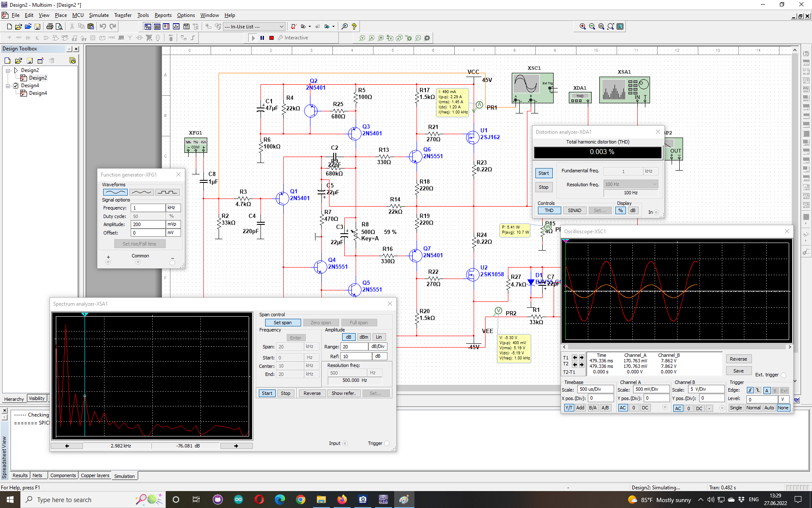
Task: Select dBm amplitude in Spectrum analyzer
Action: click(364, 337)
